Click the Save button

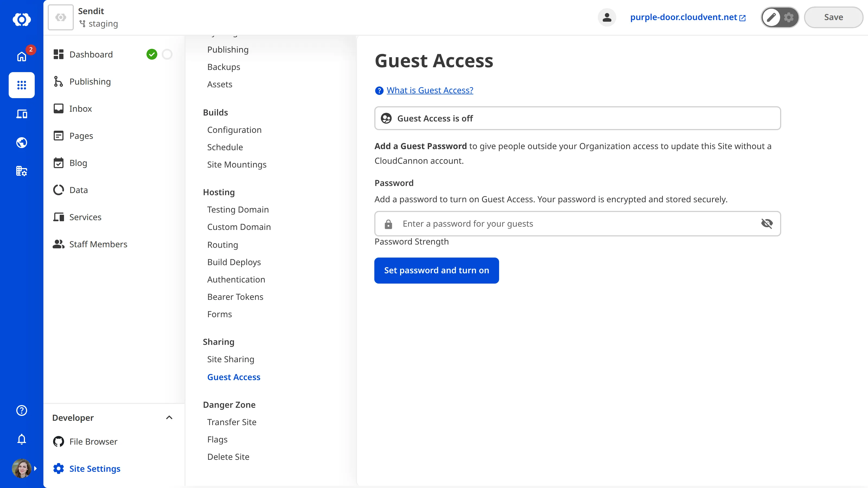coord(833,17)
